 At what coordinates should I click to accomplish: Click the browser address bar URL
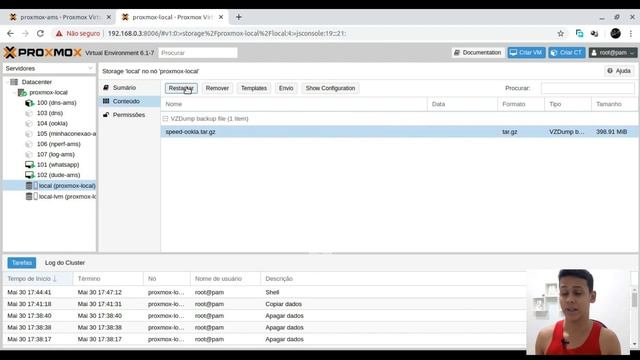[227, 33]
